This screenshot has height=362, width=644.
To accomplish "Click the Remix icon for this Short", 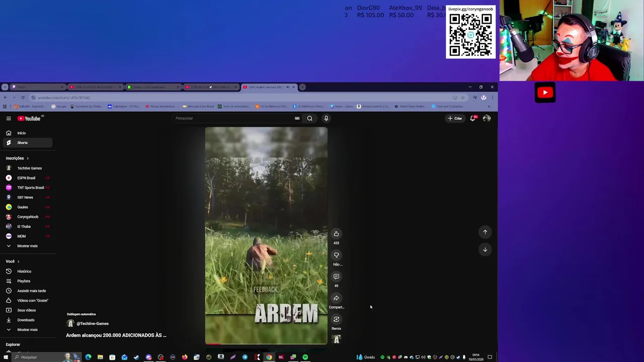I will [336, 319].
